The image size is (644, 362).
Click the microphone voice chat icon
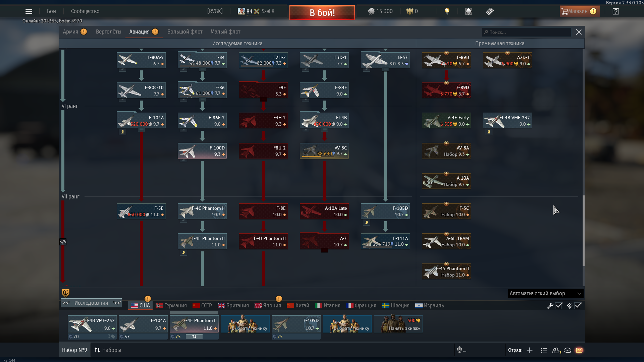[x=460, y=350]
